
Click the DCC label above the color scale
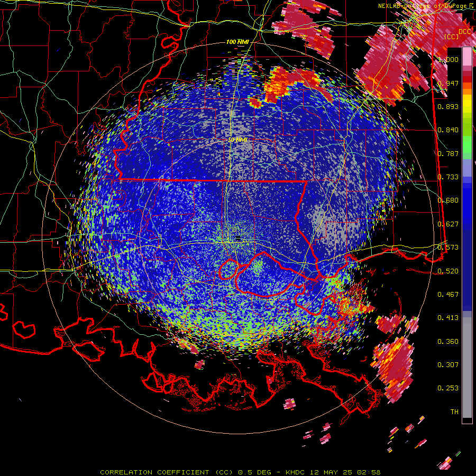pos(464,32)
